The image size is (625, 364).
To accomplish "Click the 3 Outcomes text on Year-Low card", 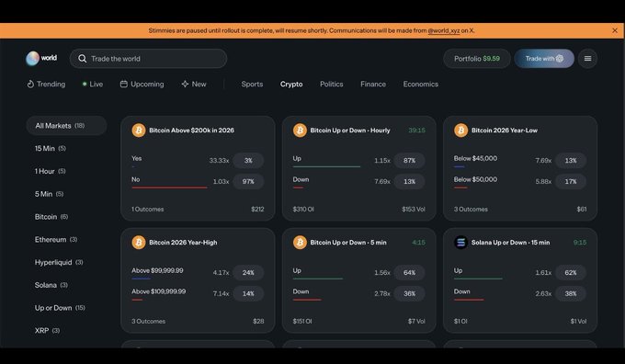I will (471, 210).
